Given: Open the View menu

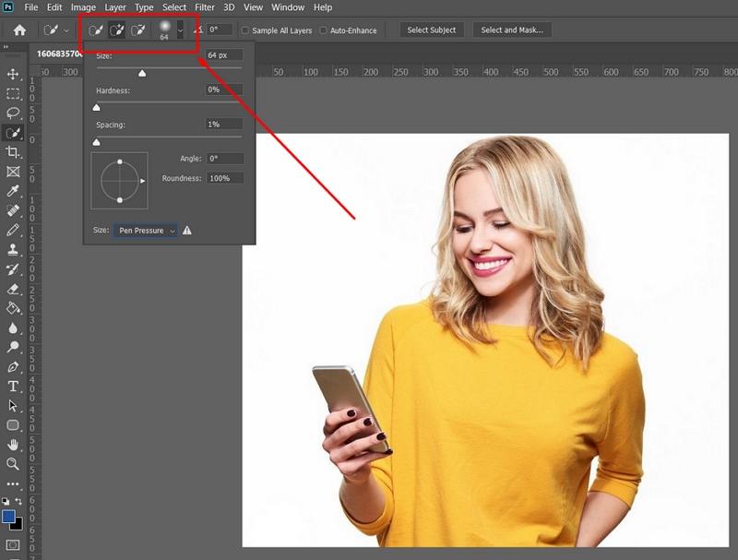Looking at the screenshot, I should tap(253, 7).
